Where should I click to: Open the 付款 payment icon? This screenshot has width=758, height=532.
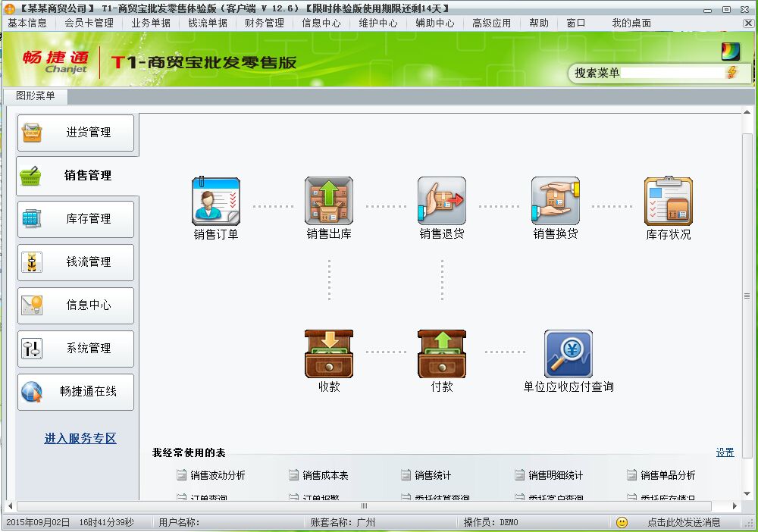pos(442,354)
